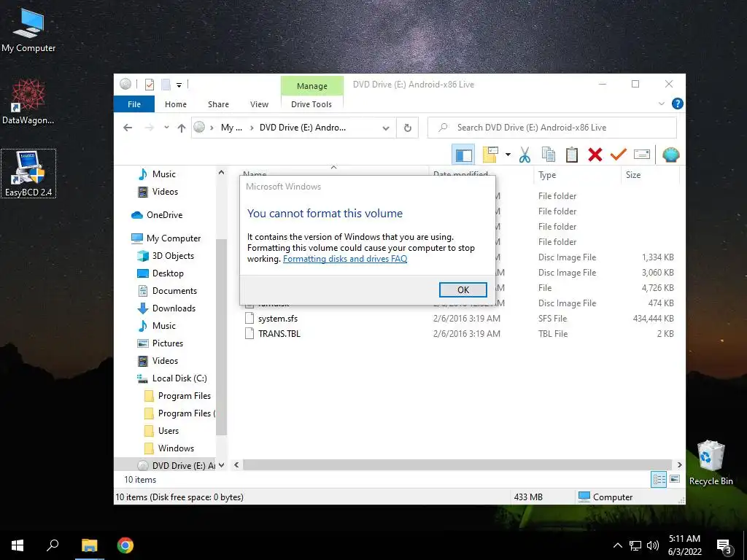Select the Recycle Bin desktop icon
The height and width of the screenshot is (560, 747).
coord(711,463)
